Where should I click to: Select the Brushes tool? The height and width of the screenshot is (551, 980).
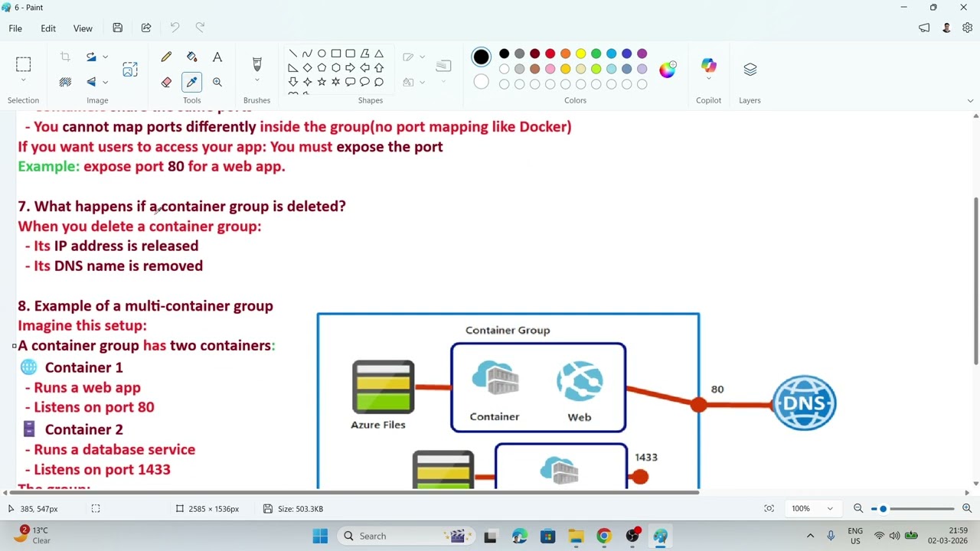(256, 64)
